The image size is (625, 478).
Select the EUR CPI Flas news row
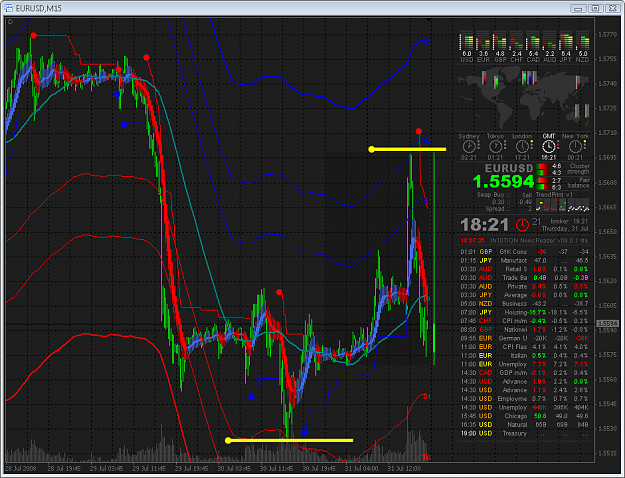(x=524, y=347)
